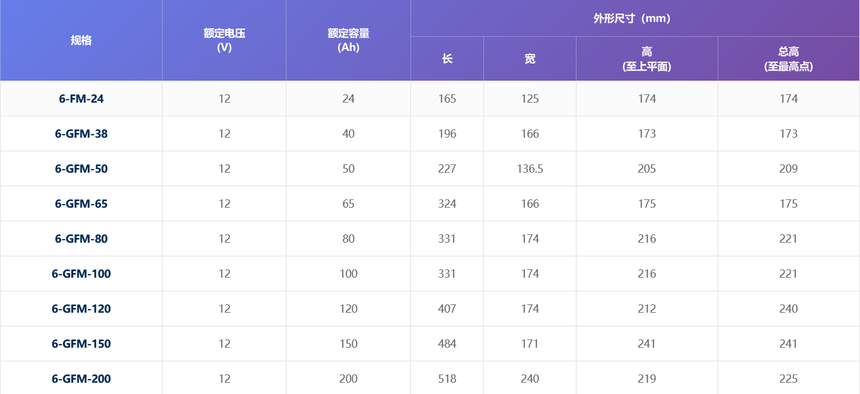Select the 6-GFM-120 row label

pos(81,309)
